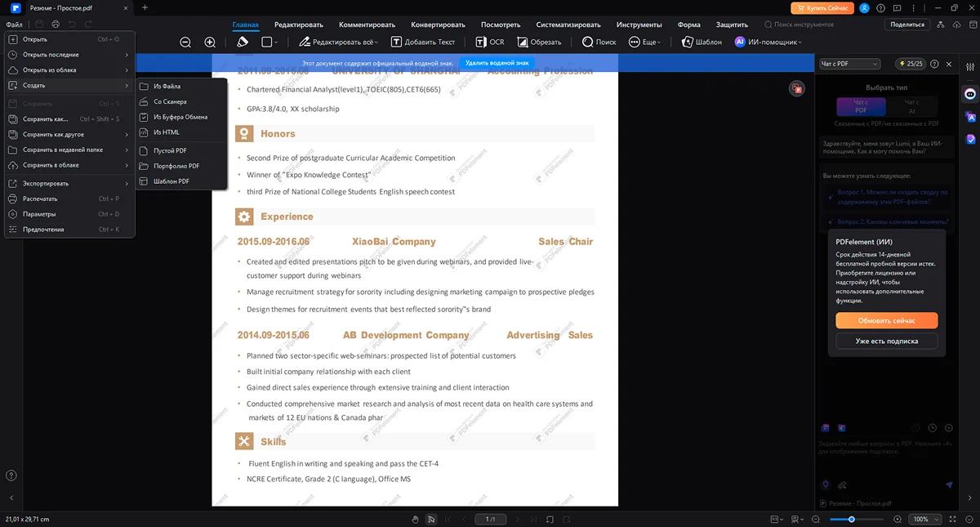This screenshot has width=980, height=527.
Task: Click the feedback message icon in the title bar
Action: (x=898, y=7)
